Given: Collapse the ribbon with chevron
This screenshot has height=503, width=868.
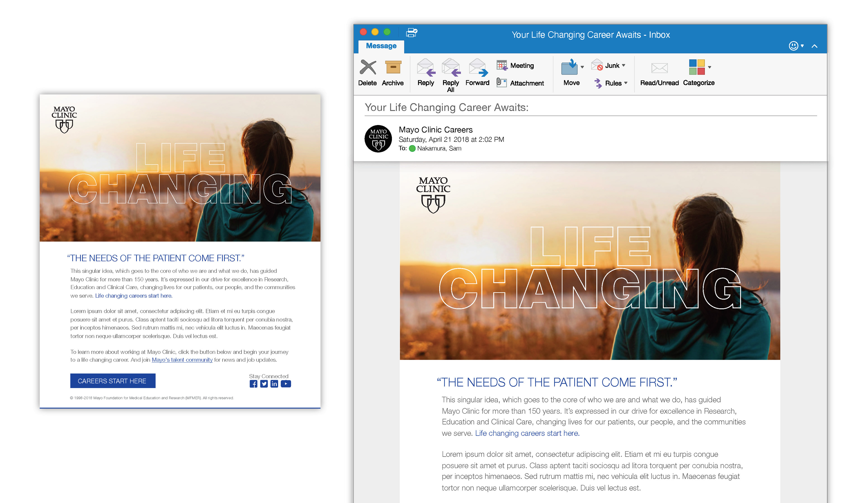Looking at the screenshot, I should pos(814,46).
